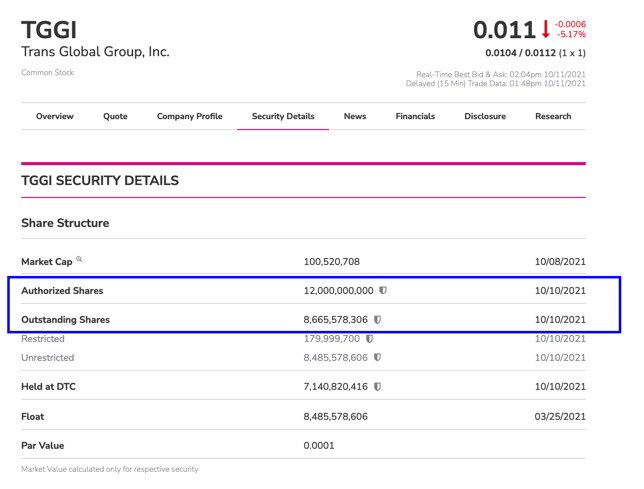The image size is (644, 489).
Task: Click the Market Cap date 10/08/2021
Action: click(x=560, y=262)
